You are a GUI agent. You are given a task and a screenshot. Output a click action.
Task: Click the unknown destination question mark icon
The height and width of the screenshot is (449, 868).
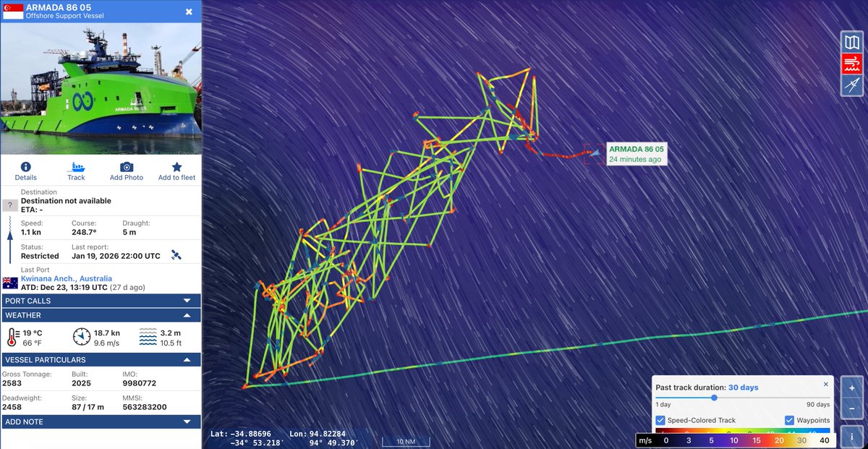[10, 205]
